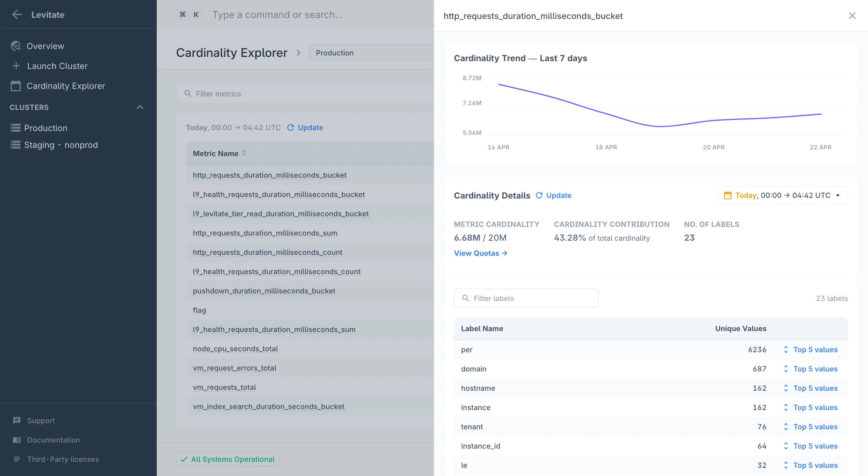Viewport: 868px width, 476px height.
Task: Click the Overview globe icon
Action: click(15, 46)
